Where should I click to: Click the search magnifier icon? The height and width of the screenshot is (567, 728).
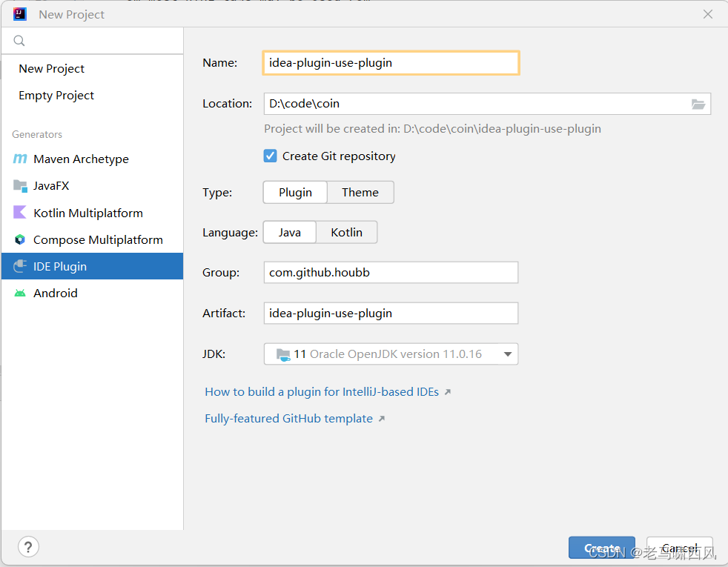19,41
